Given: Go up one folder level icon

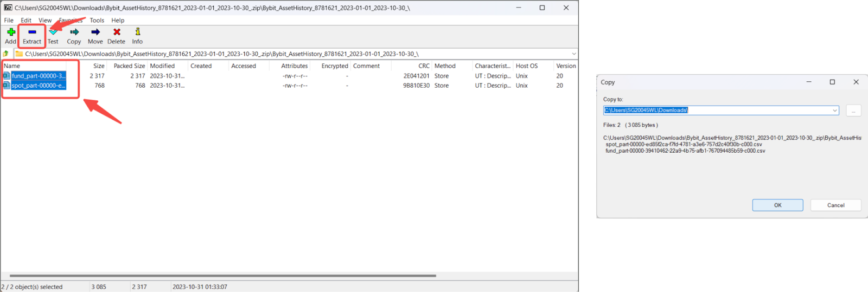Looking at the screenshot, I should [6, 54].
